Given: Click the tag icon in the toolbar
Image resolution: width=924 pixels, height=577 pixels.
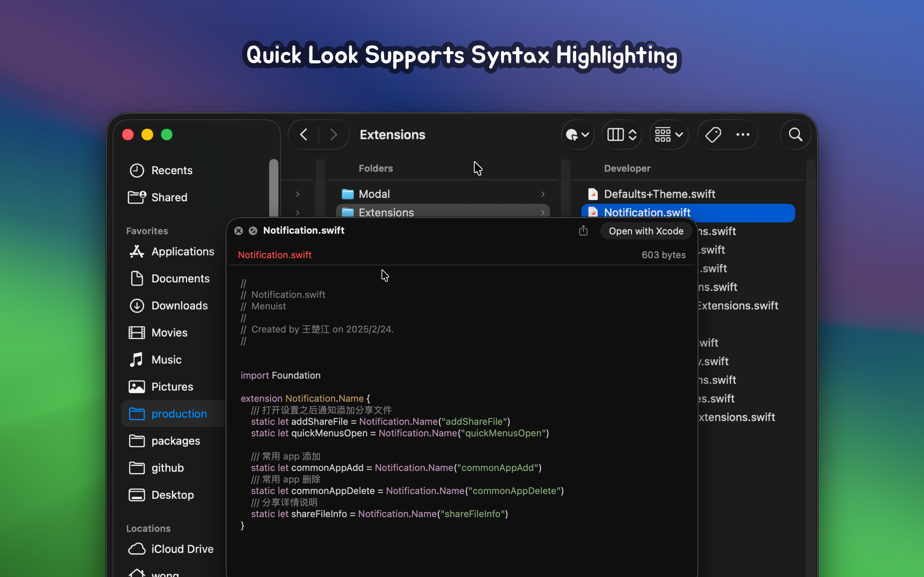Looking at the screenshot, I should (x=714, y=134).
